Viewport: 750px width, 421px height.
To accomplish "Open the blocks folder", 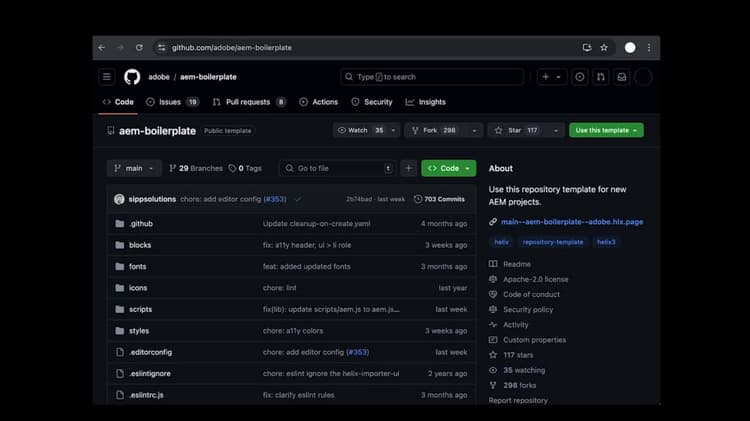I will tap(140, 245).
